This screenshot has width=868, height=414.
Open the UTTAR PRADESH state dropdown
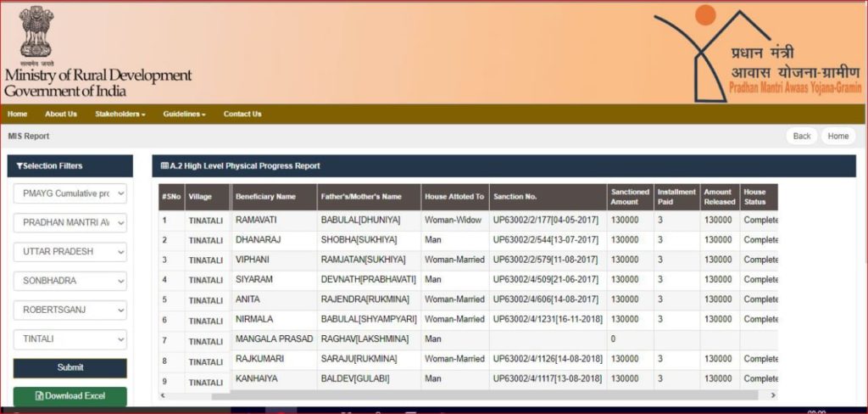[70, 252]
